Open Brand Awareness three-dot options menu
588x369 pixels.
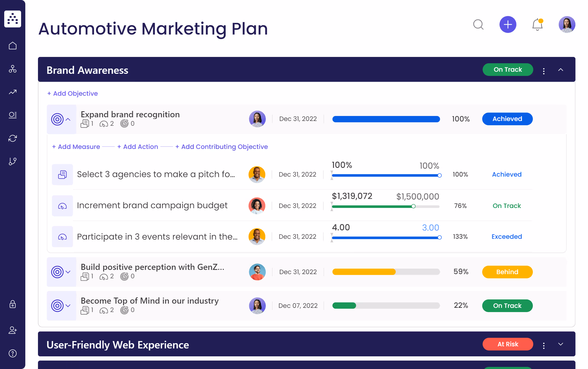543,70
